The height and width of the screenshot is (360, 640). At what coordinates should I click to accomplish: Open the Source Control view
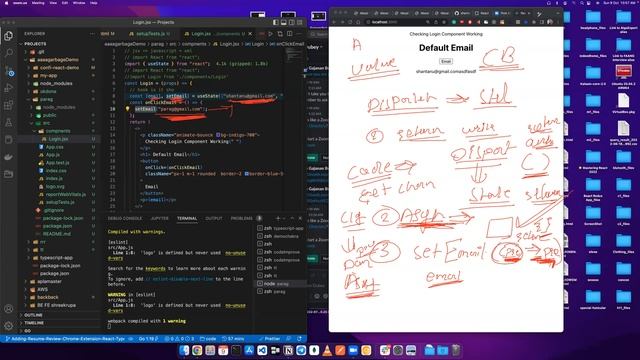click(x=9, y=71)
